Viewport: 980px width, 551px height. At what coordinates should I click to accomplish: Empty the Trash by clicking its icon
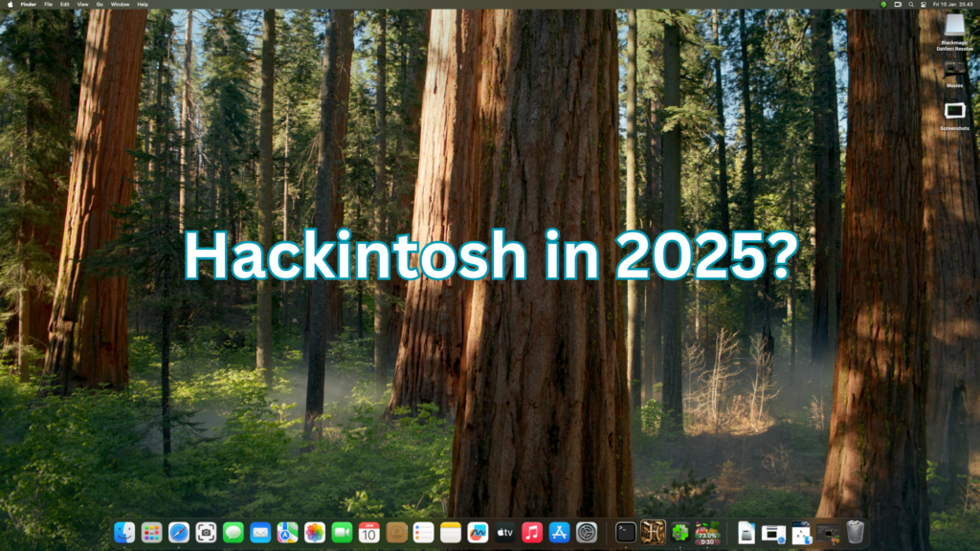[856, 533]
